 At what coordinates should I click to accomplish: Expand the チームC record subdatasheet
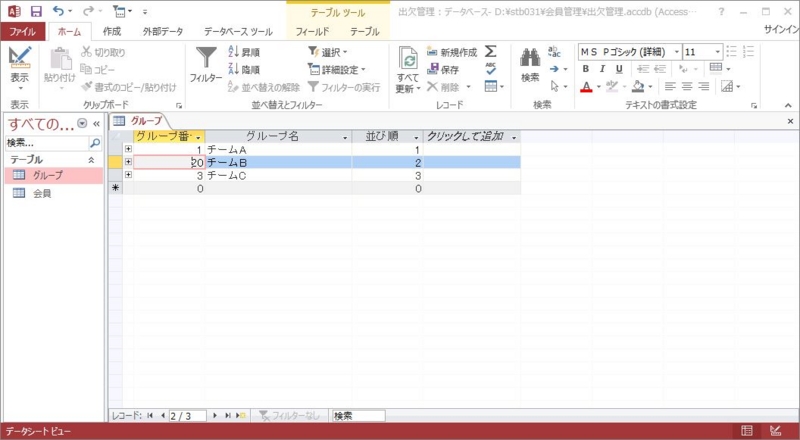tap(128, 175)
